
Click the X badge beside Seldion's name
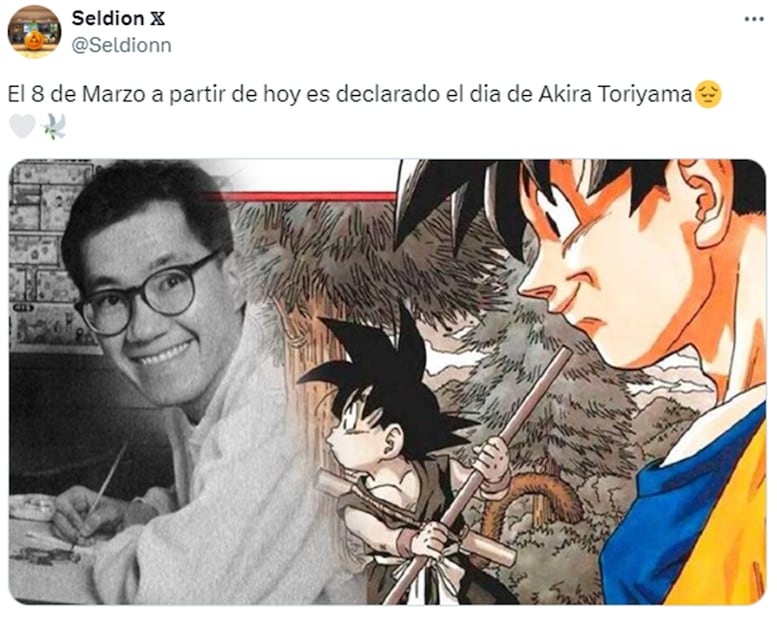pyautogui.click(x=157, y=18)
